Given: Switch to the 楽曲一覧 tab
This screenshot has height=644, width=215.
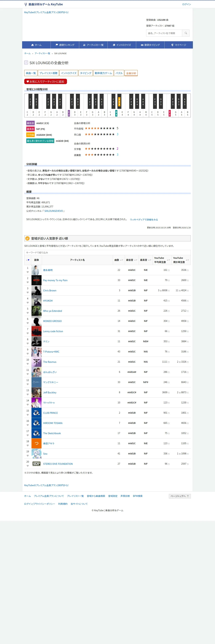Looking at the screenshot, I should point(31,73).
